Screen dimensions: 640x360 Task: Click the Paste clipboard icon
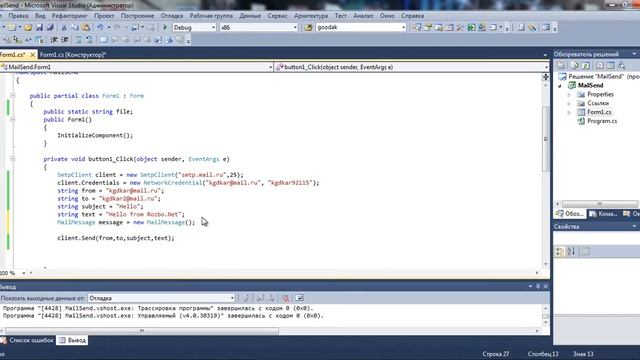click(86, 27)
